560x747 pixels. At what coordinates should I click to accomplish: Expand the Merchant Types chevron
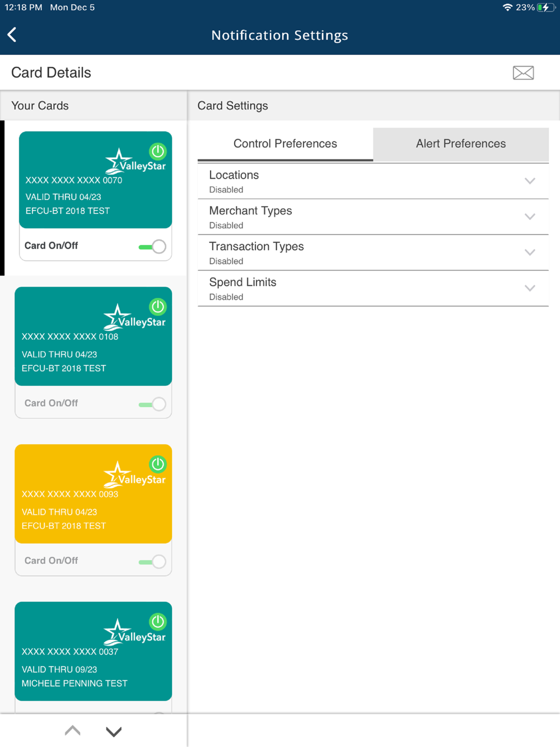click(530, 217)
